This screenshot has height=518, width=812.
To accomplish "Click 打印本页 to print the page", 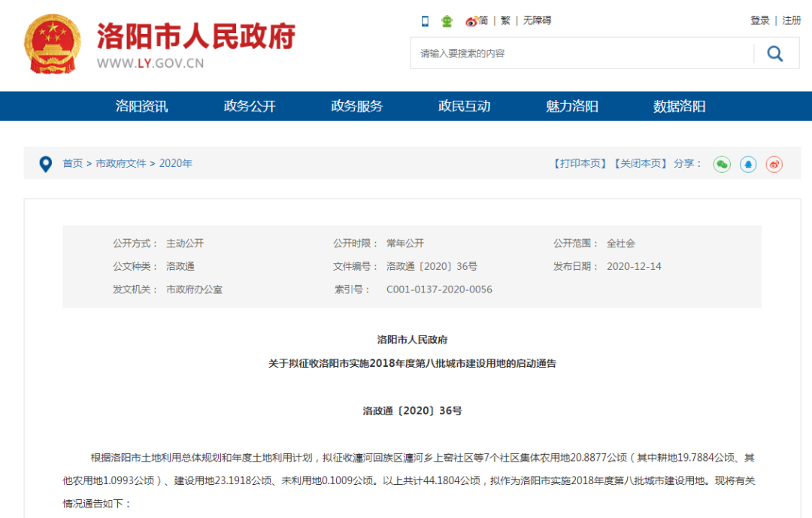I will click(x=580, y=163).
